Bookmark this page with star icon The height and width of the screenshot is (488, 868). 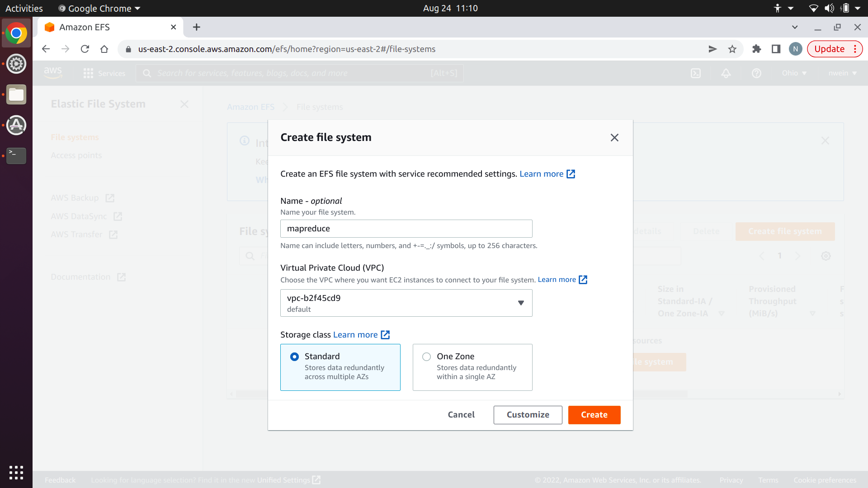click(732, 49)
